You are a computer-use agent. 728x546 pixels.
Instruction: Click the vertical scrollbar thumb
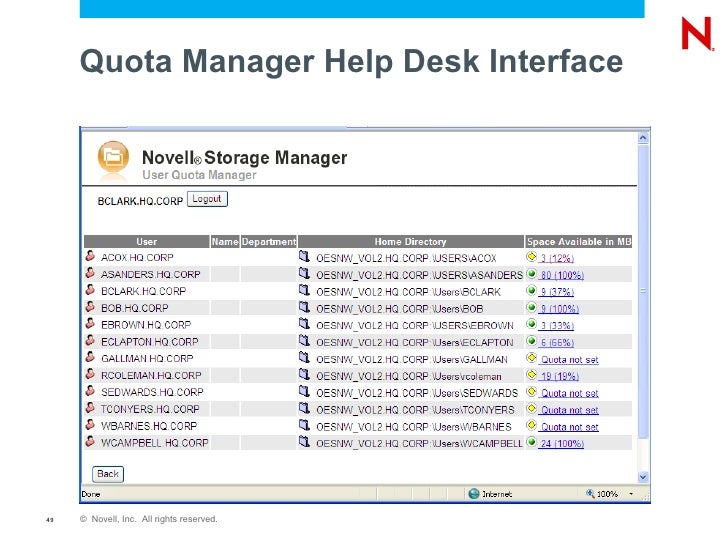click(x=643, y=291)
